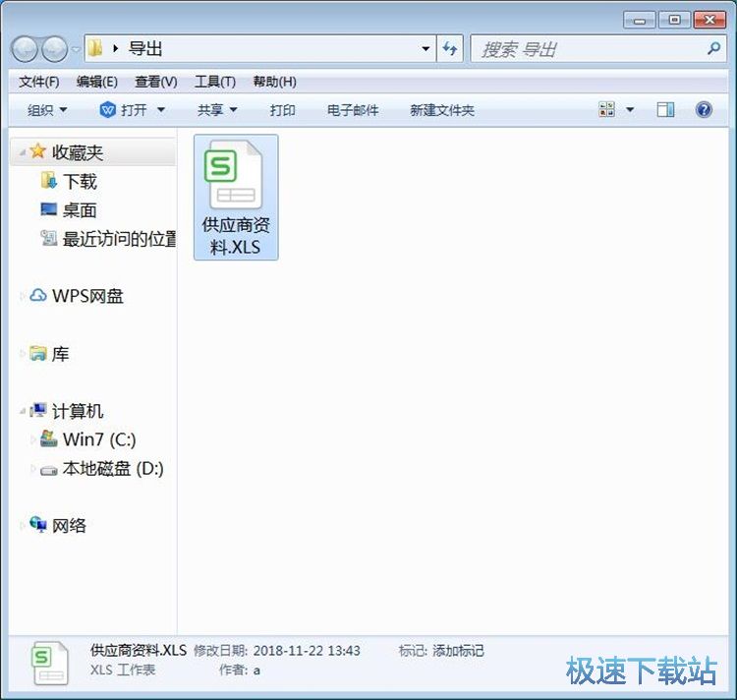737x700 pixels.
Task: Click the change view icon
Action: click(606, 109)
